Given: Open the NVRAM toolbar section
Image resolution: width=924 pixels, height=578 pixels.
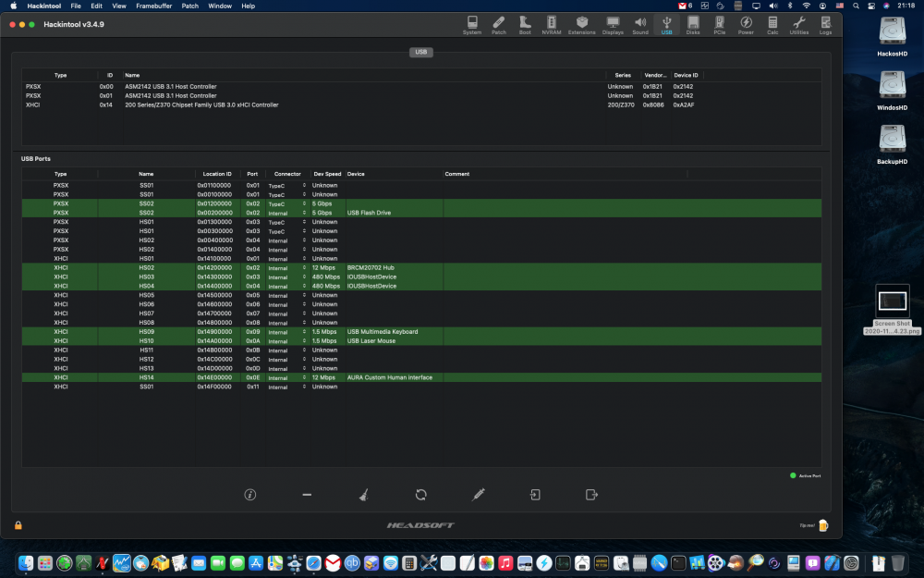Looking at the screenshot, I should pos(551,25).
